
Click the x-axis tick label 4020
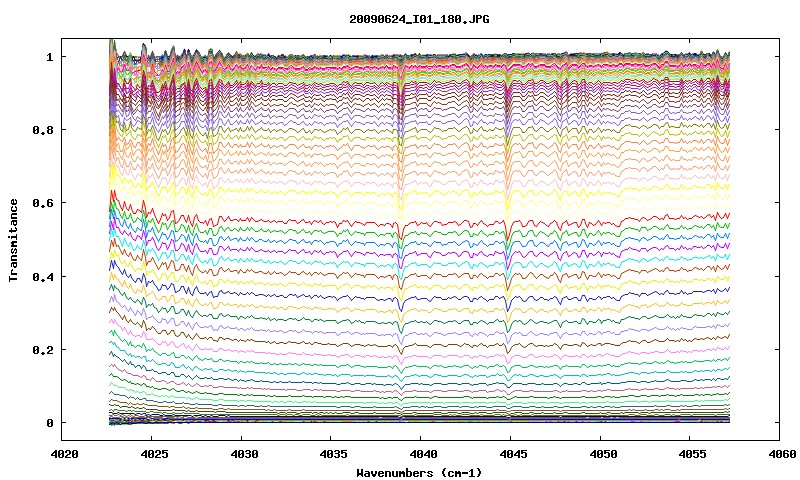click(64, 453)
